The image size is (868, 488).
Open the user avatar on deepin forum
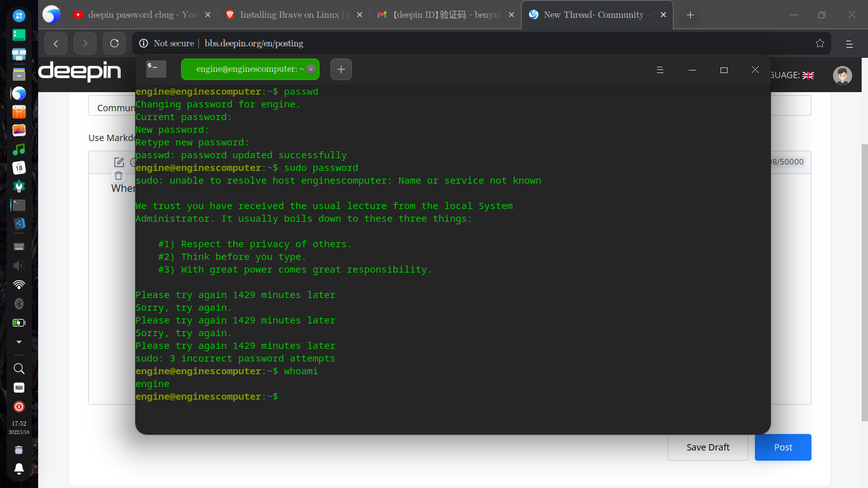pyautogui.click(x=843, y=75)
